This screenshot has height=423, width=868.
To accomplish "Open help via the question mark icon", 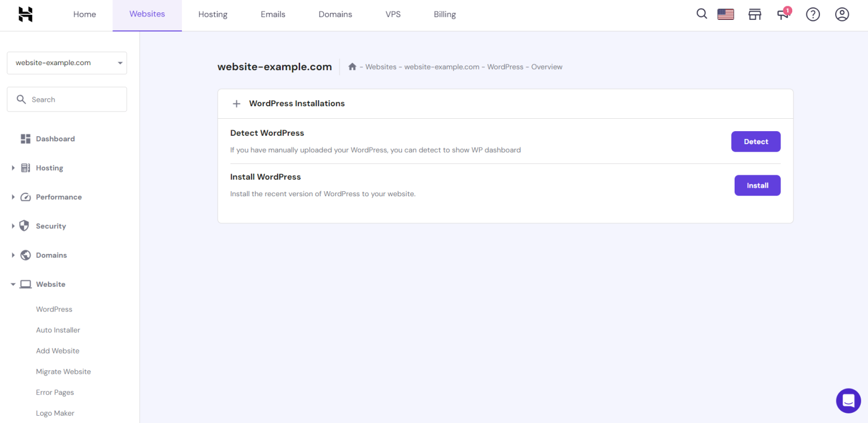I will tap(813, 14).
